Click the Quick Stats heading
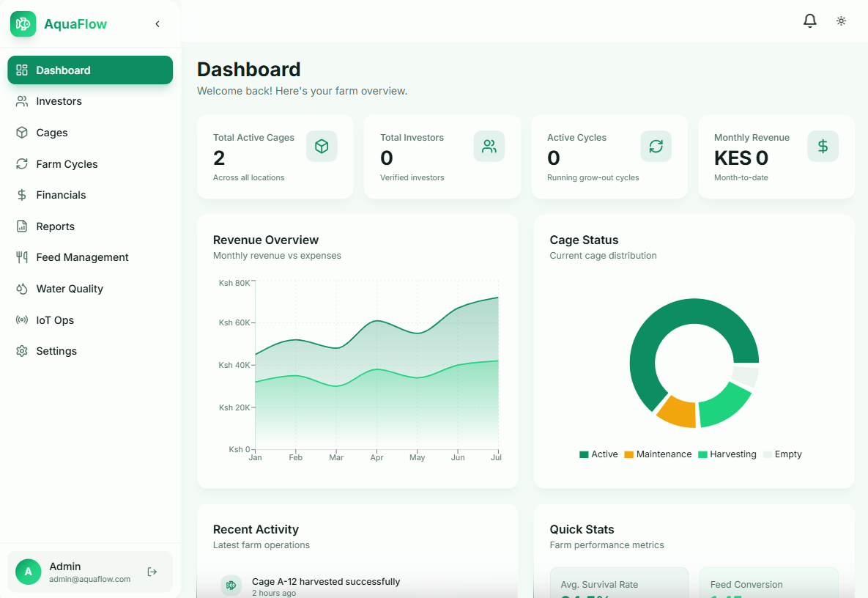The image size is (868, 598). click(582, 530)
